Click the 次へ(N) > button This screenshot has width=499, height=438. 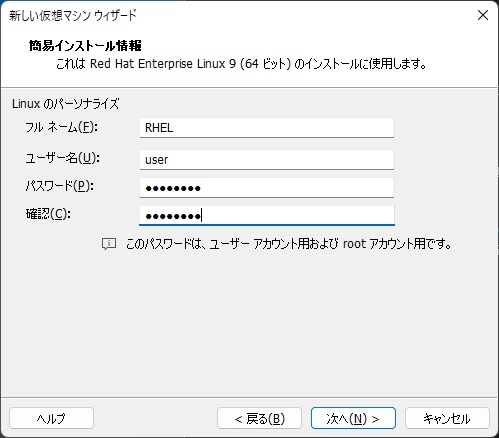(x=353, y=418)
